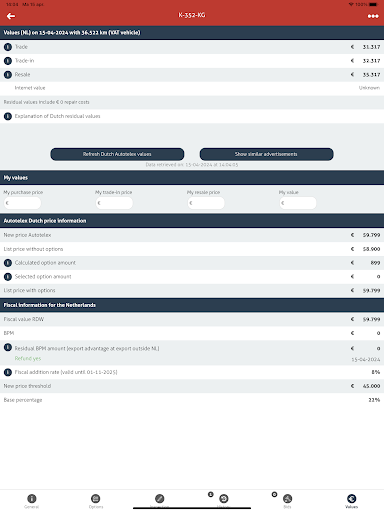Click New price threshold value 45.000
Viewport: 384px width, 512px height.
(371, 386)
